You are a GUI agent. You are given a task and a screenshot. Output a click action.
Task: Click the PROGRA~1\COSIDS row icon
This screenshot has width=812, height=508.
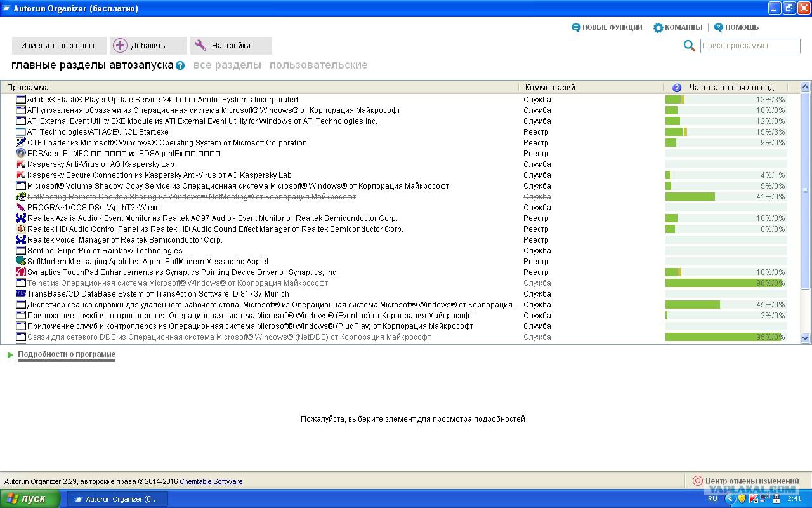coord(20,208)
